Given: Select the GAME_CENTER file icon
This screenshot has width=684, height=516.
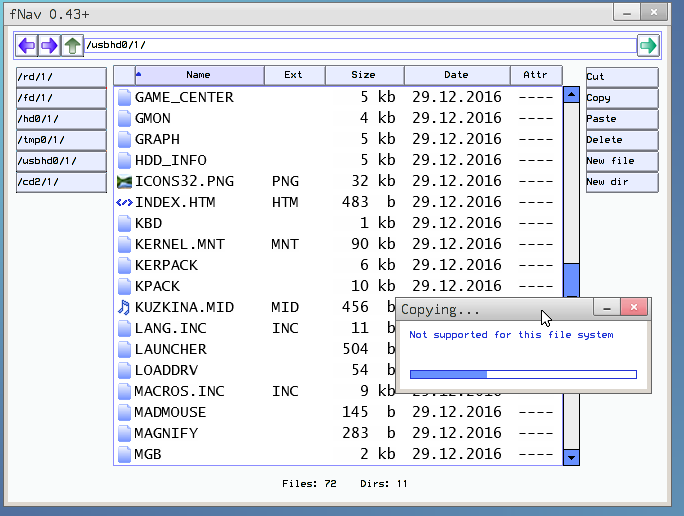Looking at the screenshot, I should 124,97.
